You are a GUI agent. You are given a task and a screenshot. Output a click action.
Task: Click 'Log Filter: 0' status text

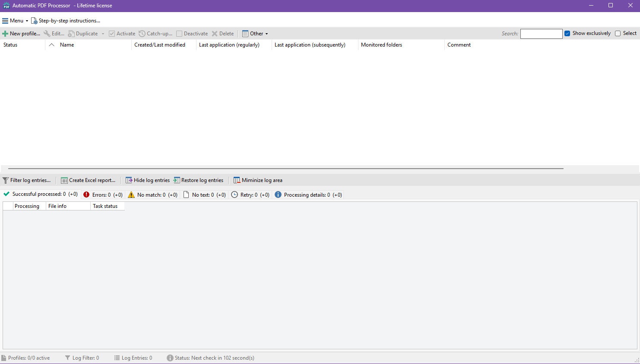click(x=86, y=358)
